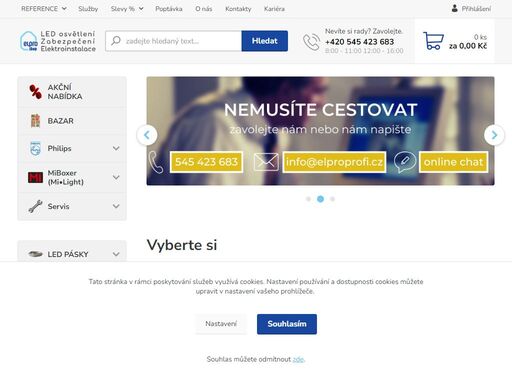Click the info@elproprofi.cz banner button
512x384 pixels.
pos(334,162)
